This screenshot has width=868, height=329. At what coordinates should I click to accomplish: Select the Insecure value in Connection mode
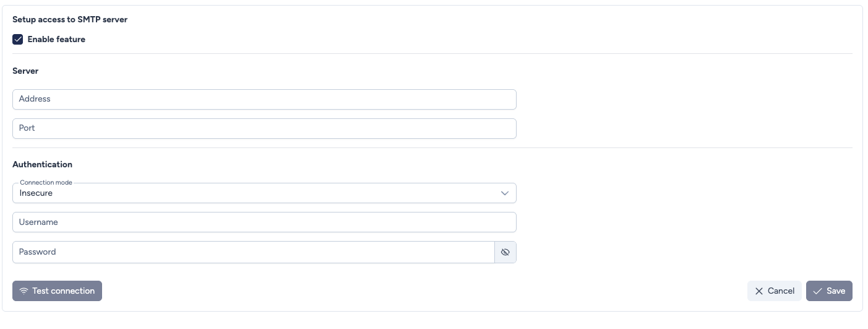(36, 193)
